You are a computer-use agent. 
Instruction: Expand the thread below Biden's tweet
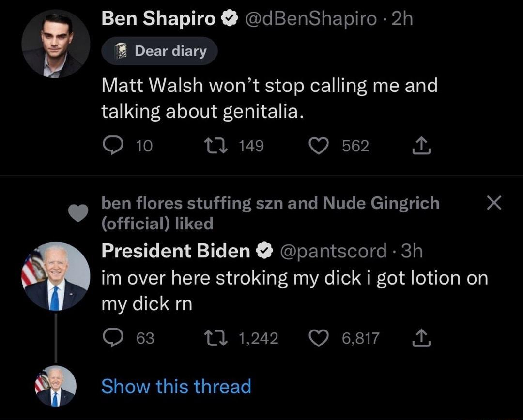point(176,387)
